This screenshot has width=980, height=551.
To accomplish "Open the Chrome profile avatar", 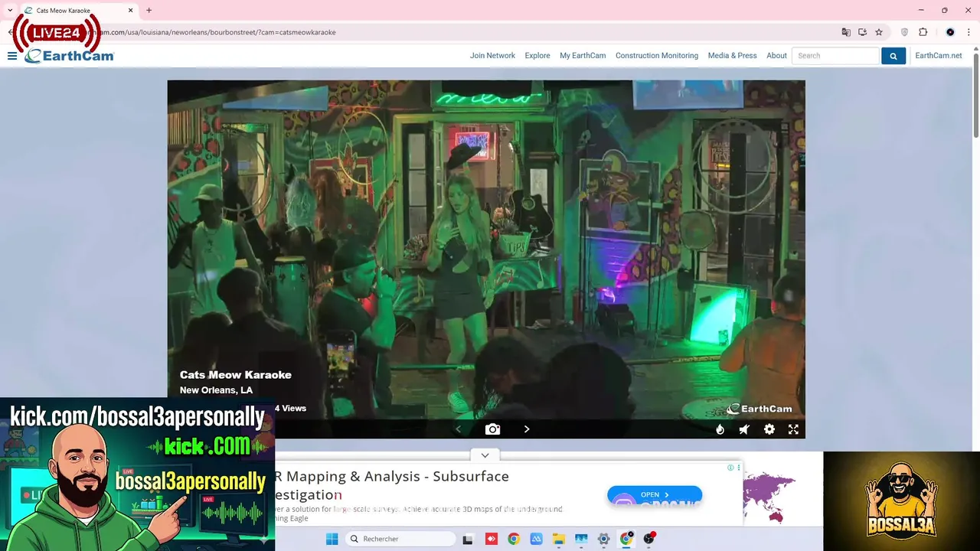I will tap(950, 32).
